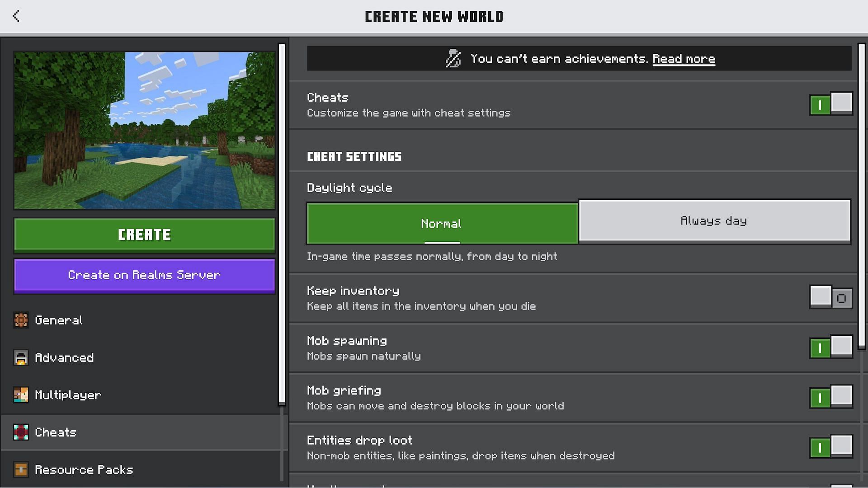Open the Read more link
The height and width of the screenshot is (488, 868).
click(x=684, y=59)
